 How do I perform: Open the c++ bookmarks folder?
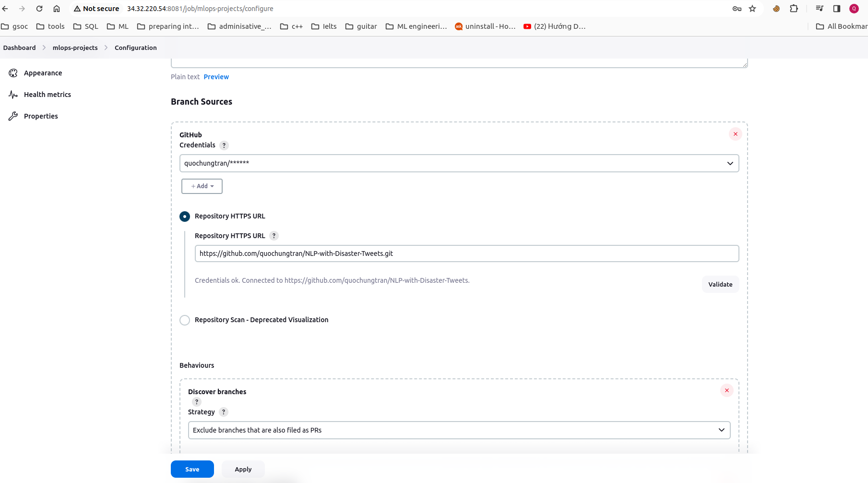(292, 26)
